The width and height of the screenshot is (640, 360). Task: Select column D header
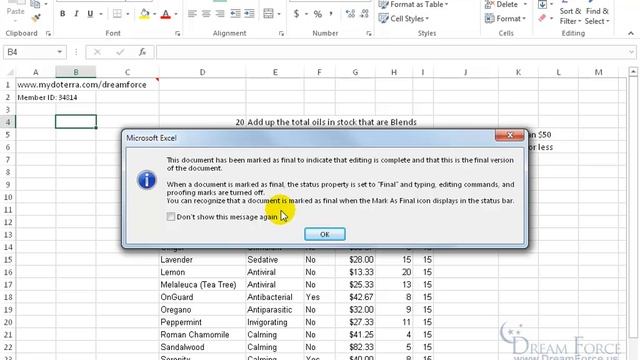(202, 72)
